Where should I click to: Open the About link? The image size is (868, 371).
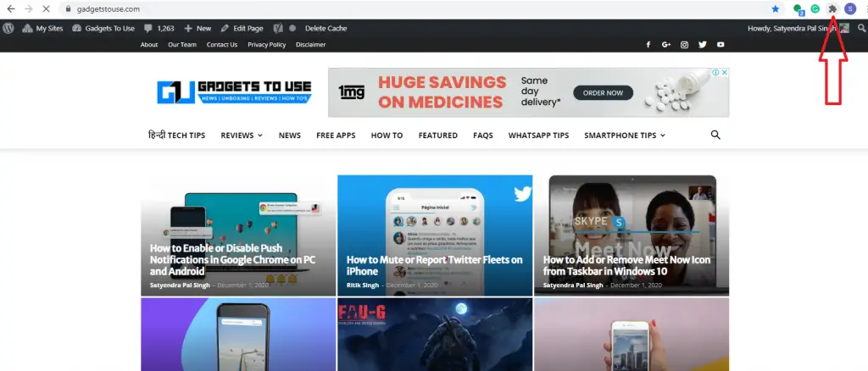[x=149, y=45]
